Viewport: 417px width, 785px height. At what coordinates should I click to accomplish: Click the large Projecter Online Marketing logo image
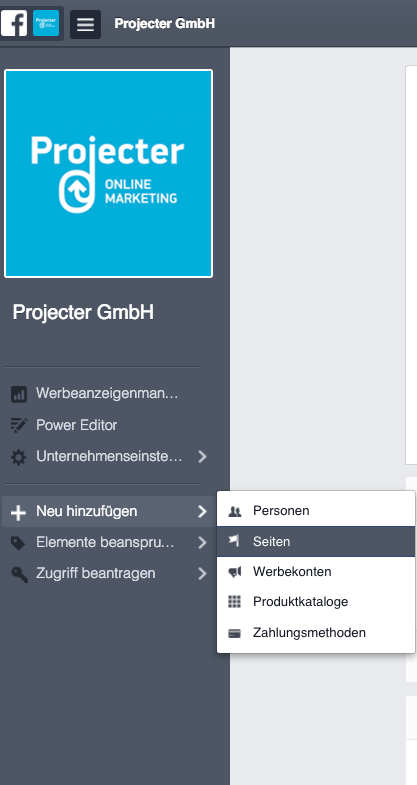[109, 173]
